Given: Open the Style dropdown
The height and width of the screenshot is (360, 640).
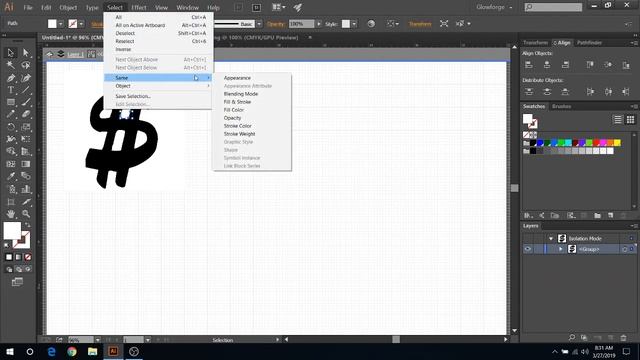Looking at the screenshot, I should 354,24.
